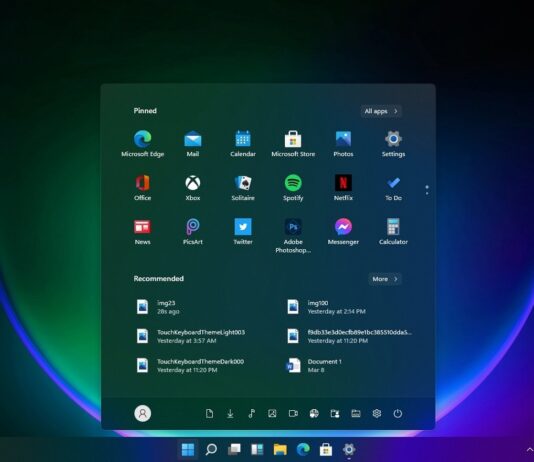
Task: Go to next pinned page using dots
Action: [x=427, y=194]
